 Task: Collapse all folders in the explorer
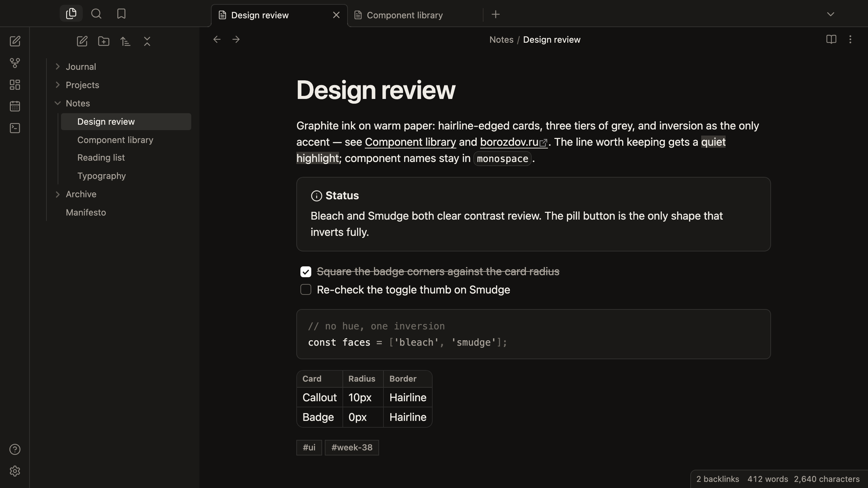click(147, 41)
